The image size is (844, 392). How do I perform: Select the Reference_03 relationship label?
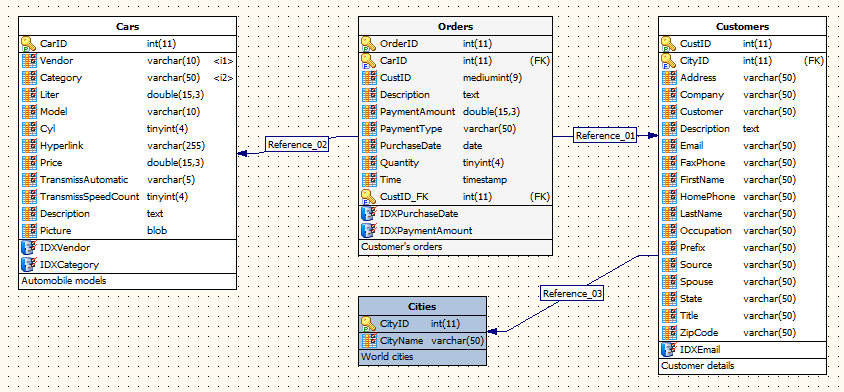572,293
